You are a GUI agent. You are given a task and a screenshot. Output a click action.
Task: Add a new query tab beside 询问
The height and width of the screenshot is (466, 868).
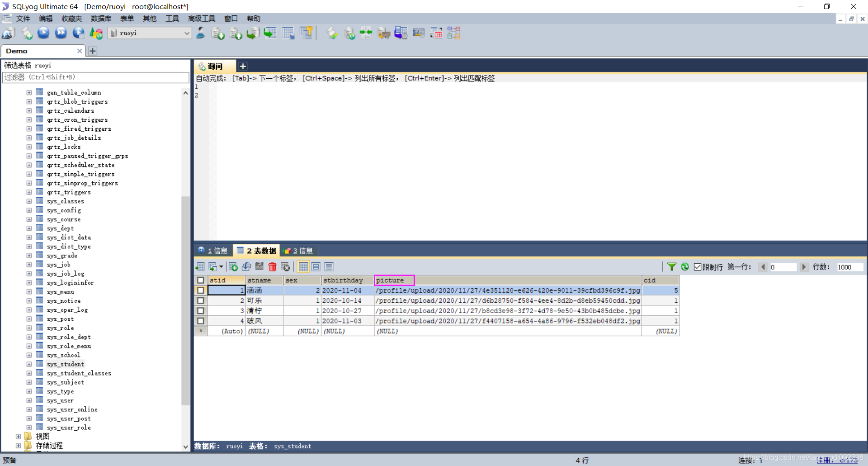point(243,67)
